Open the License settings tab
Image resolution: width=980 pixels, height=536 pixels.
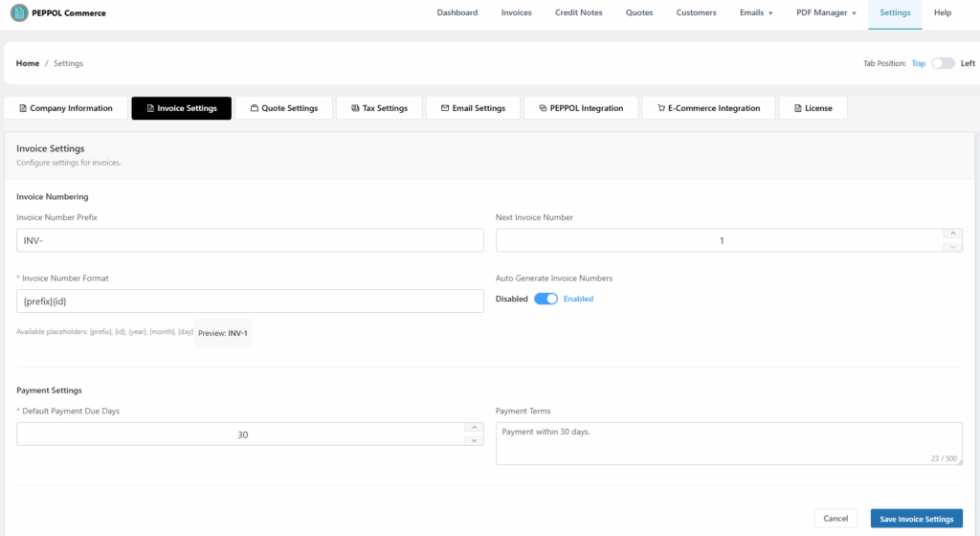pyautogui.click(x=813, y=108)
